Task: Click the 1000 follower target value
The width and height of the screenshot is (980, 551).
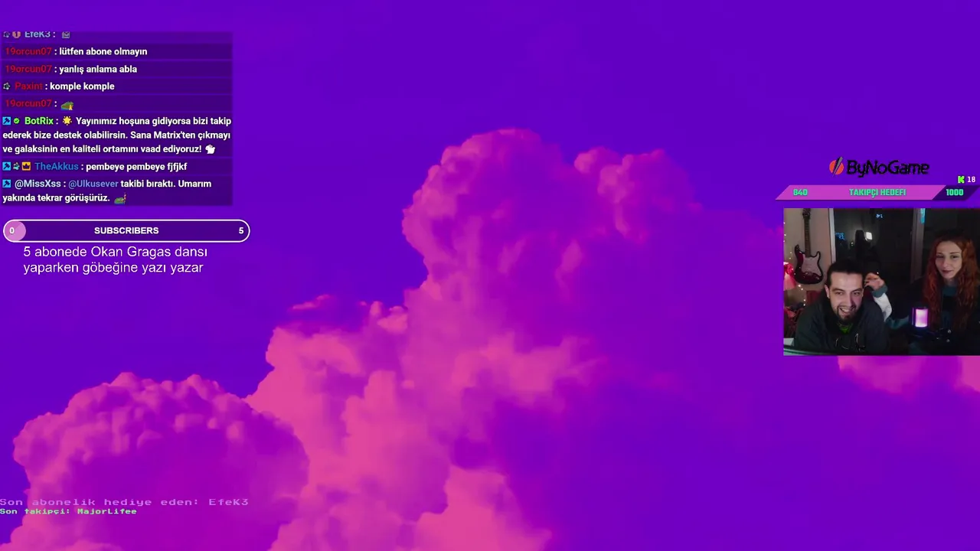Action: (954, 192)
